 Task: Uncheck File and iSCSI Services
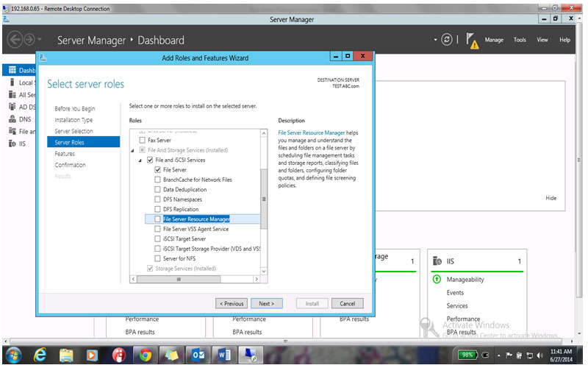pyautogui.click(x=150, y=160)
